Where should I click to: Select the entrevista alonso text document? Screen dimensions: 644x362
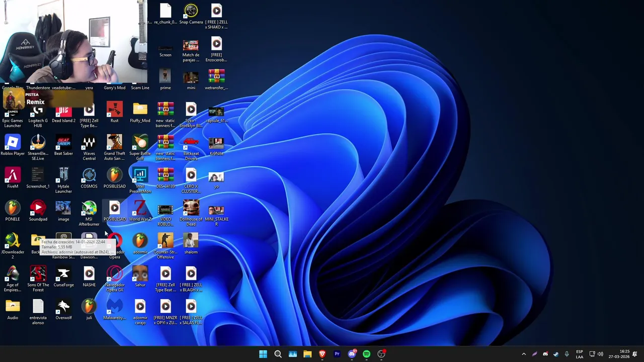pyautogui.click(x=38, y=312)
